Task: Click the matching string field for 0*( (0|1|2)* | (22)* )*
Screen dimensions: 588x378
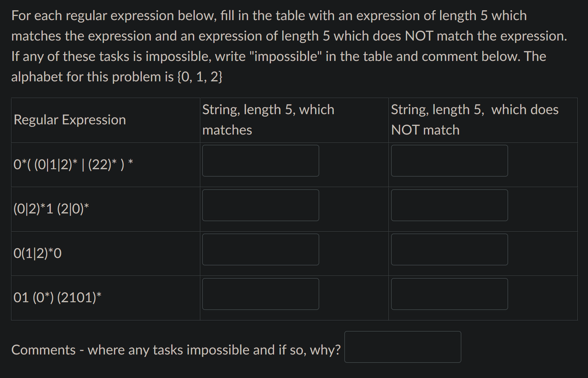Action: (260, 160)
